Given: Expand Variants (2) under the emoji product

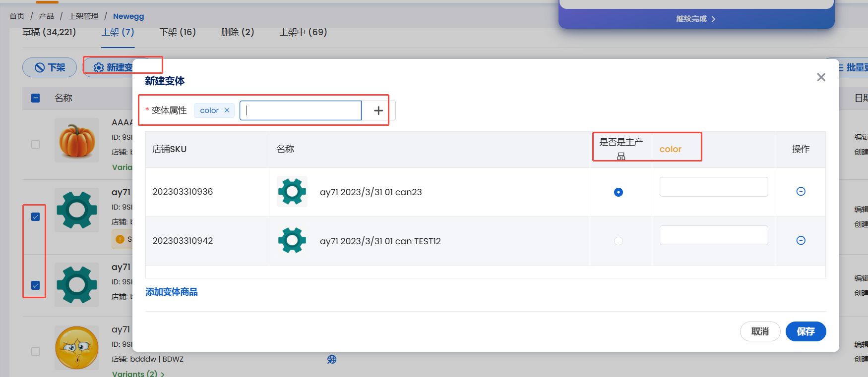Looking at the screenshot, I should pos(138,374).
